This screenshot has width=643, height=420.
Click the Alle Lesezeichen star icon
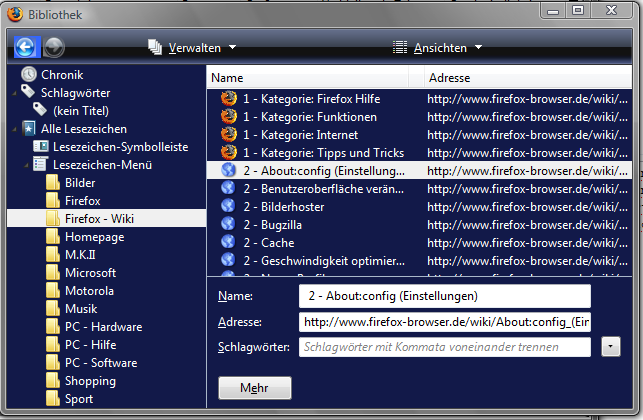click(29, 128)
